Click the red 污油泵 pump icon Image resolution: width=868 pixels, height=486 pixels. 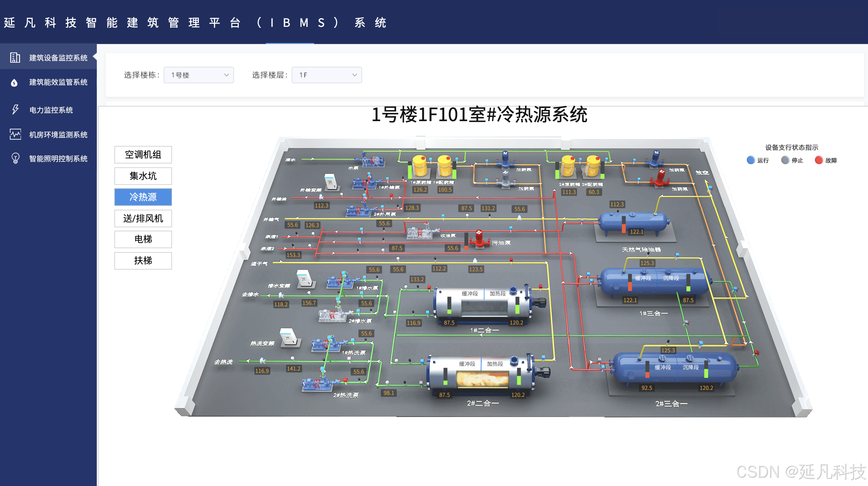(479, 239)
